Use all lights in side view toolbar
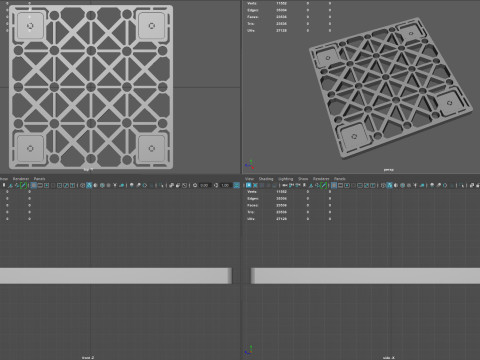Viewport: 480px width, 360px height. point(415,185)
